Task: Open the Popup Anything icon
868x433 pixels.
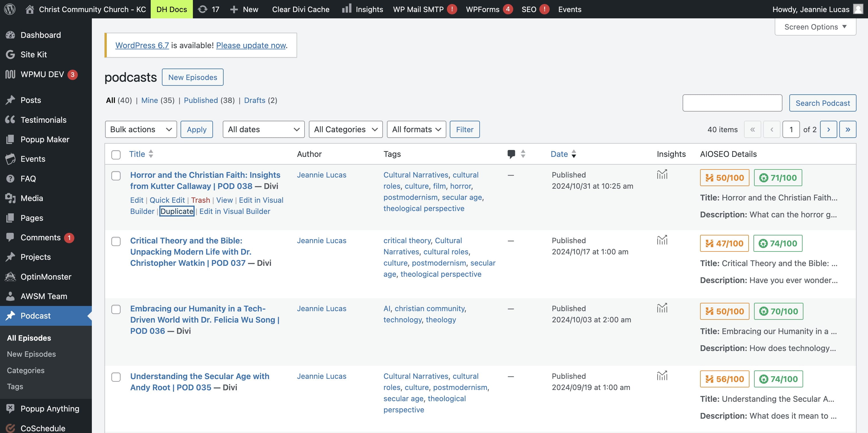Action: (10, 408)
